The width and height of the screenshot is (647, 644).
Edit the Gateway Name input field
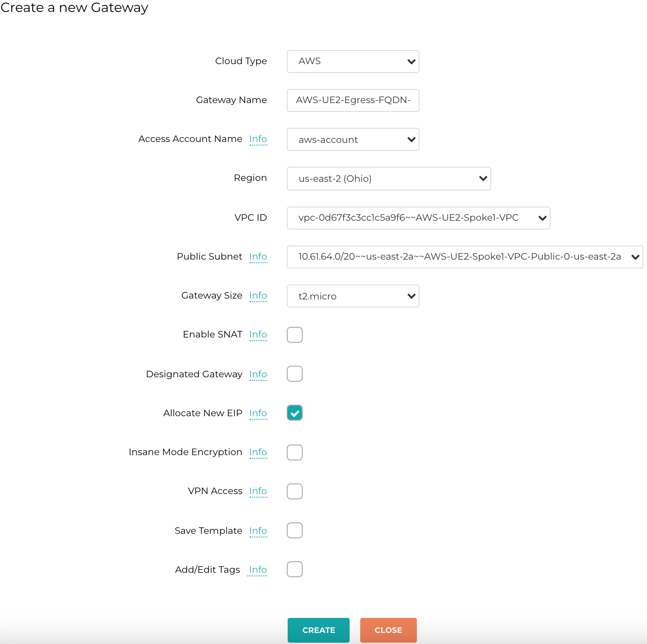click(x=353, y=100)
